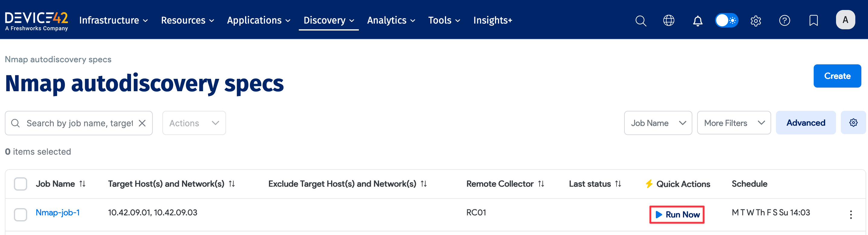The height and width of the screenshot is (235, 868).
Task: Click the globe language icon
Action: pos(669,21)
